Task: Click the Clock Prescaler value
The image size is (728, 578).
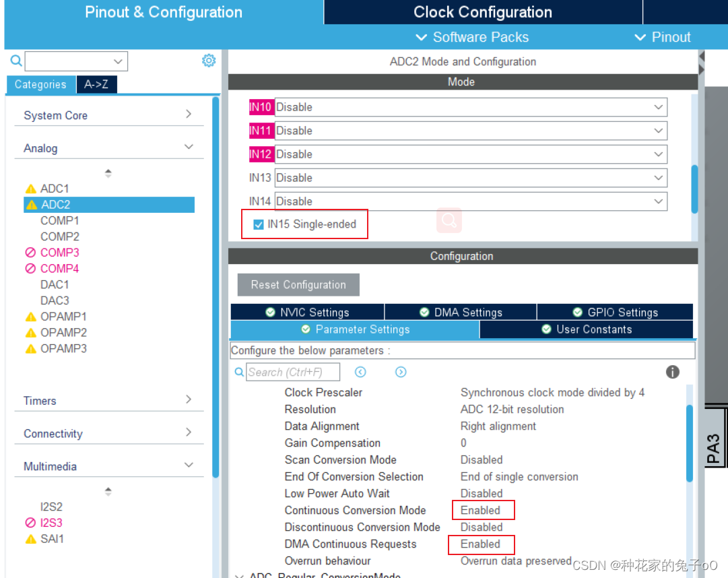Action: [552, 393]
